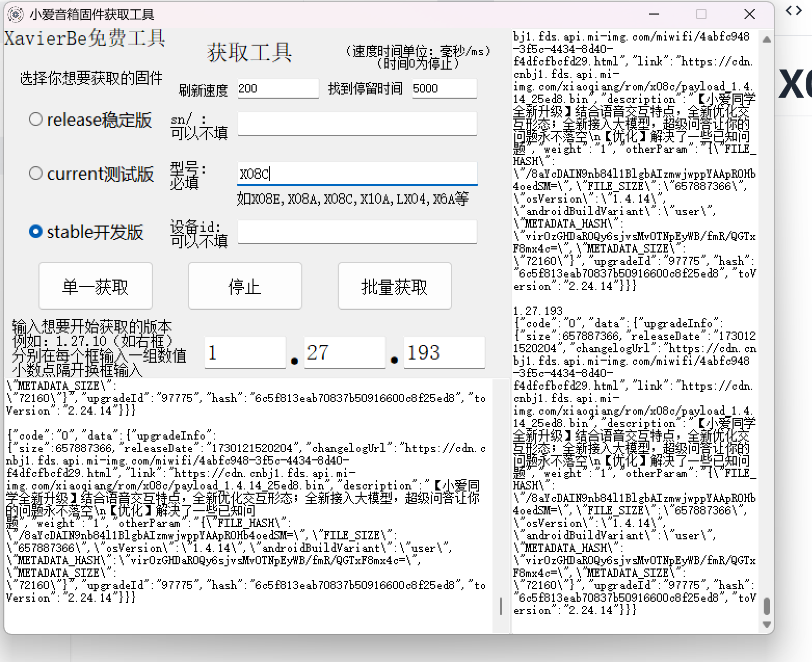
Task: Click the 1.27.193 line in right log
Action: (x=538, y=311)
